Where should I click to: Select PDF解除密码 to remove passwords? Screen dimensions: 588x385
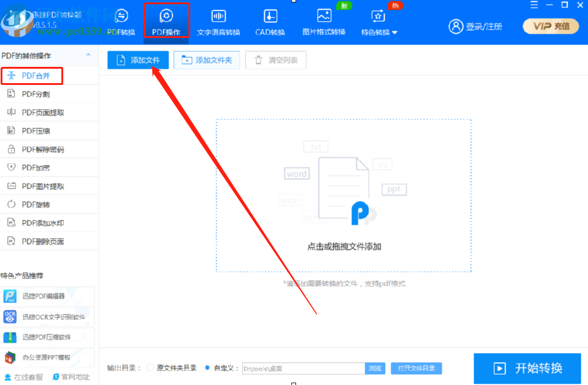coord(40,149)
